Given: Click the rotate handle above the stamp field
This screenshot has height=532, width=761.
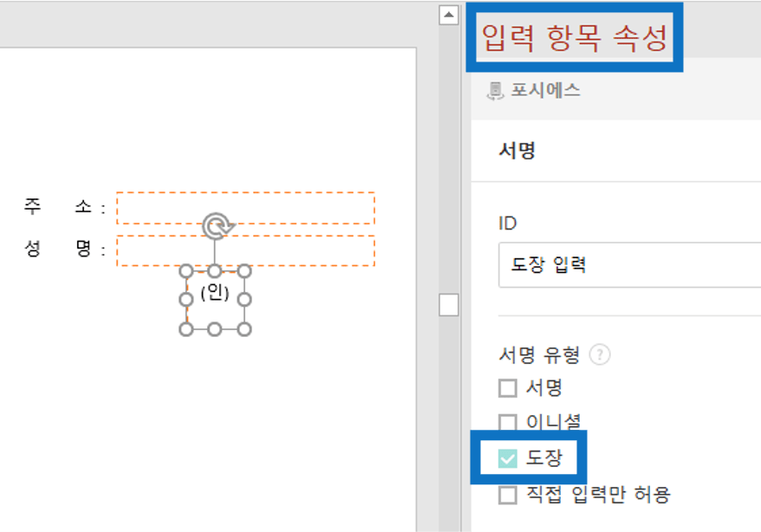Looking at the screenshot, I should [218, 225].
